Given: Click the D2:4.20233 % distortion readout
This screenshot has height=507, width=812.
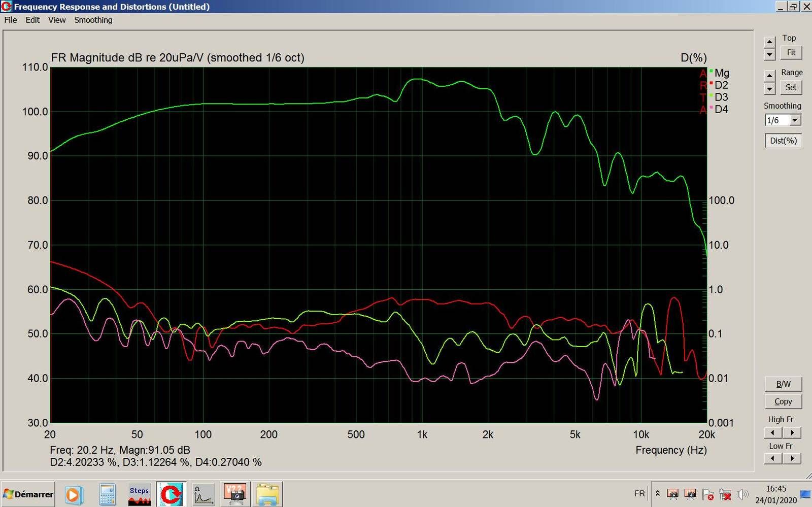Looking at the screenshot, I should tap(84, 462).
